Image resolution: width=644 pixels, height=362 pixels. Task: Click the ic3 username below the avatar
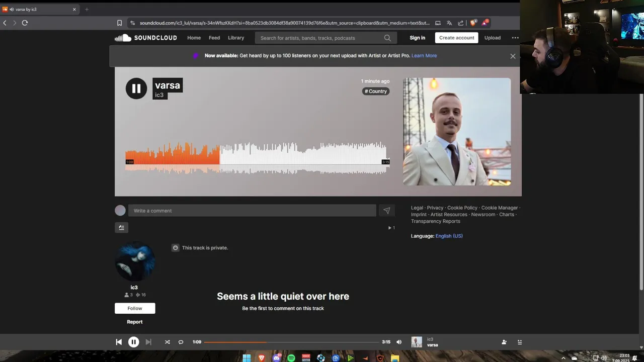(x=134, y=288)
